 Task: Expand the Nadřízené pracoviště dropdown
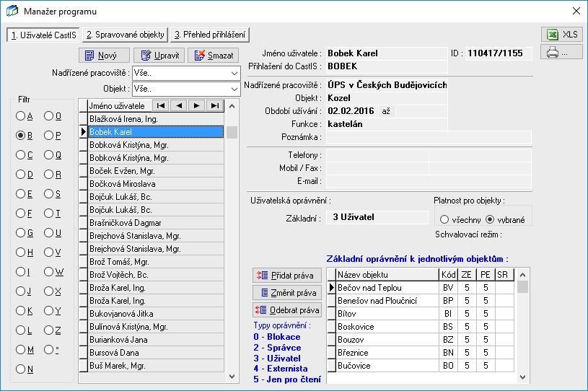234,73
